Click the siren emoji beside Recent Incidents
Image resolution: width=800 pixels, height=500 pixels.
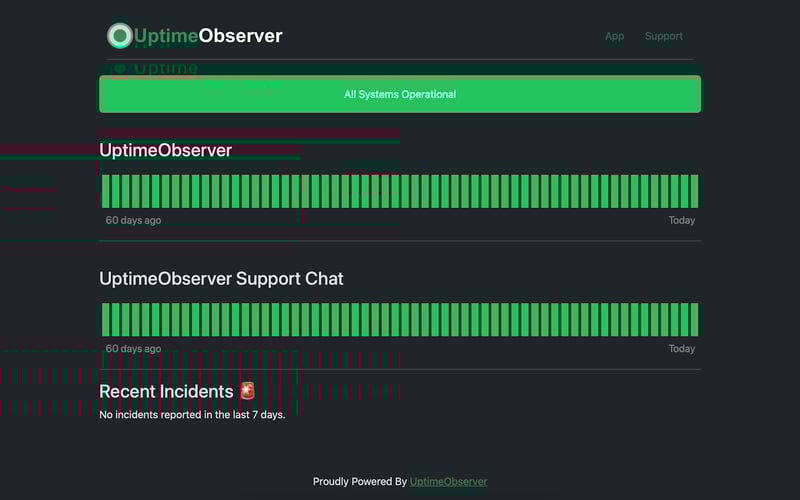(x=247, y=391)
